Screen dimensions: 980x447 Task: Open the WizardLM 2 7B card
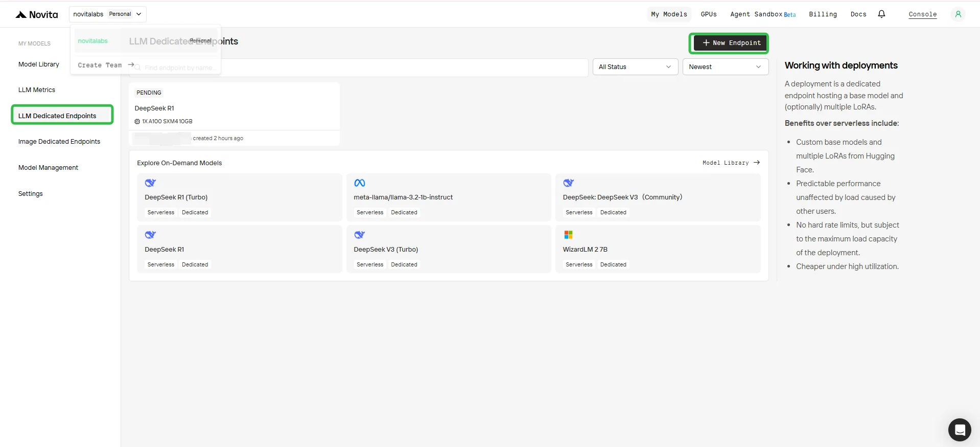[658, 250]
